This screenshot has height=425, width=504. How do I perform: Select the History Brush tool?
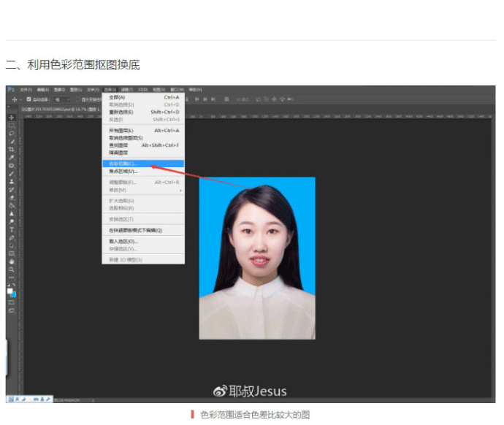[x=12, y=190]
